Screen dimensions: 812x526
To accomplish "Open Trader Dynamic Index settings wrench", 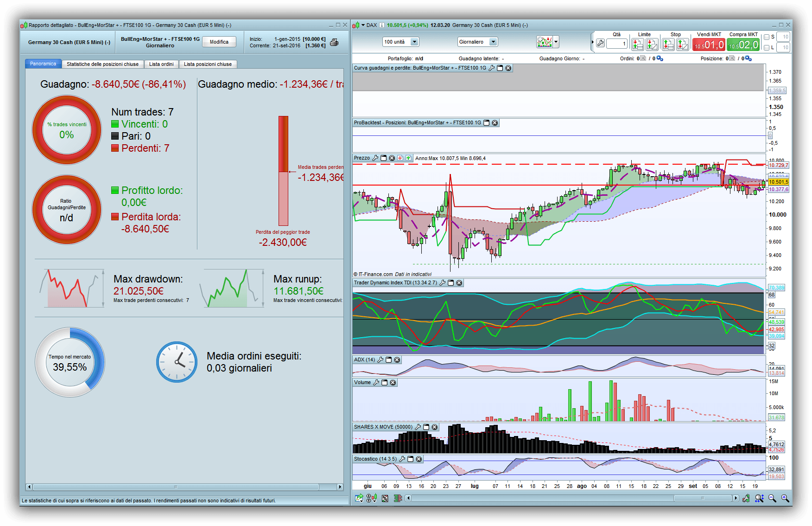I will click(443, 283).
